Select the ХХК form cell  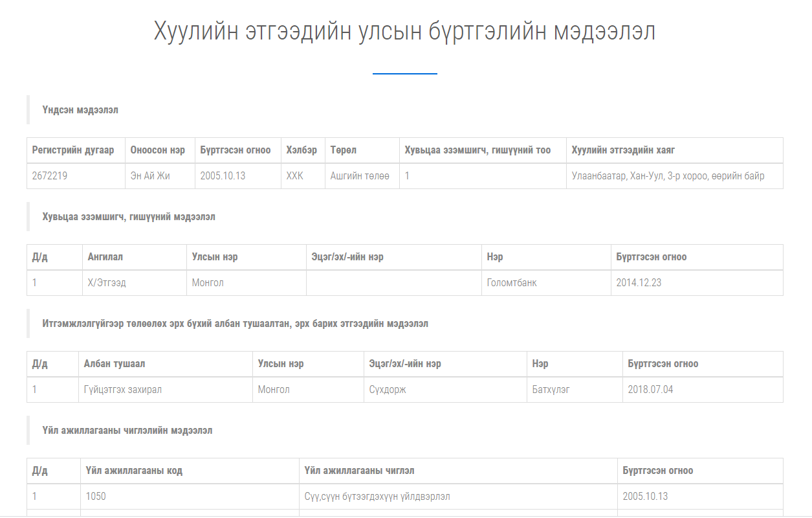pos(294,176)
